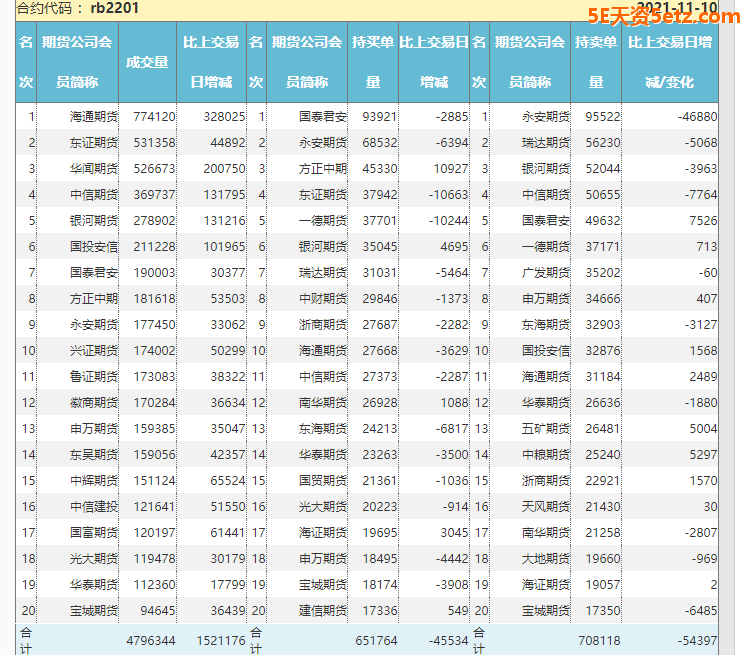Click volume value 119478
This screenshot has height=655, width=742.
pos(154,559)
